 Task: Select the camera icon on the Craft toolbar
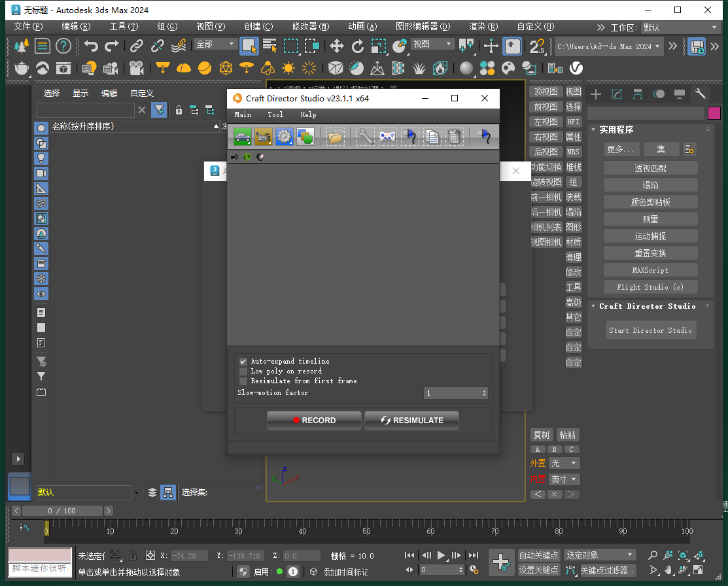click(x=263, y=136)
